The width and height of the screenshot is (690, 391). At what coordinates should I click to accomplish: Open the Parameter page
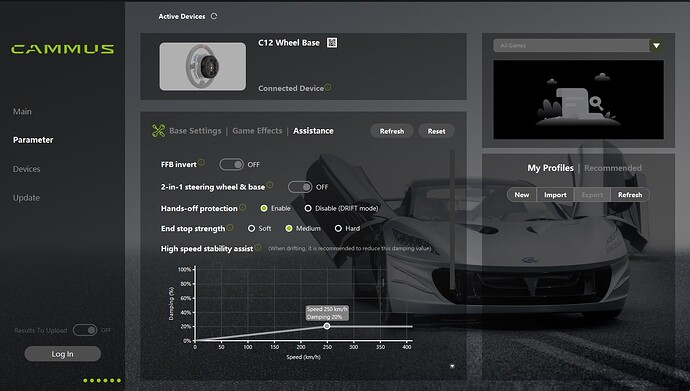click(33, 140)
